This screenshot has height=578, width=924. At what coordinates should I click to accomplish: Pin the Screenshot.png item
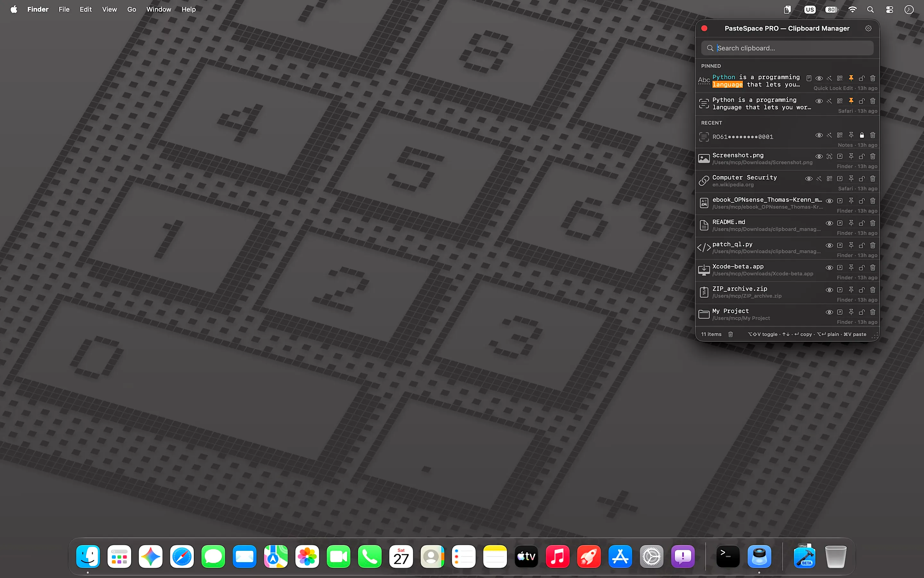coord(851,157)
